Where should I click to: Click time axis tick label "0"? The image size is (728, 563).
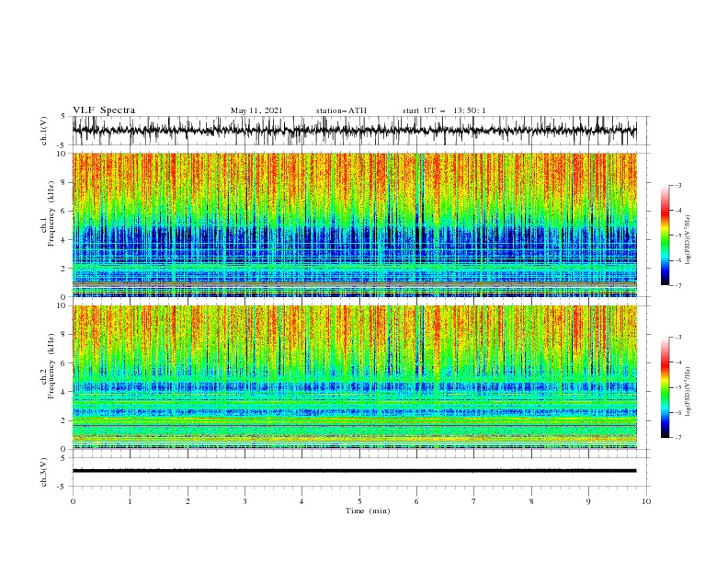(x=73, y=501)
